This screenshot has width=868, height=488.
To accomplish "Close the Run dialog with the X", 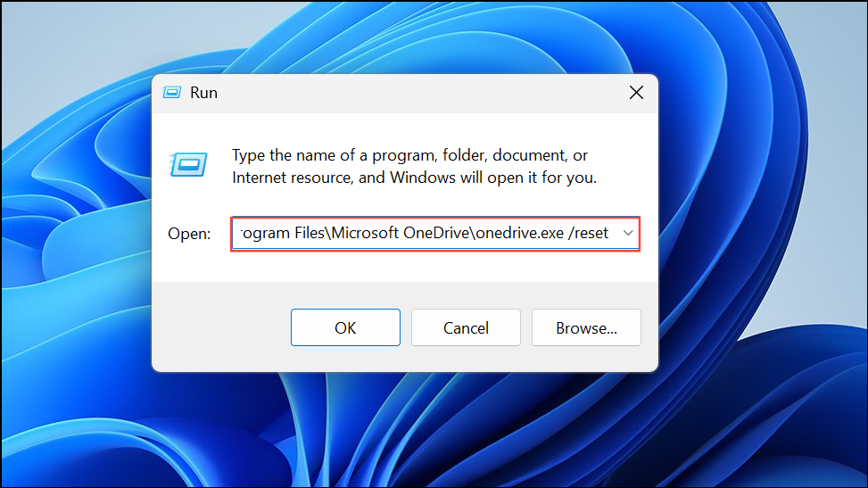I will pyautogui.click(x=637, y=93).
